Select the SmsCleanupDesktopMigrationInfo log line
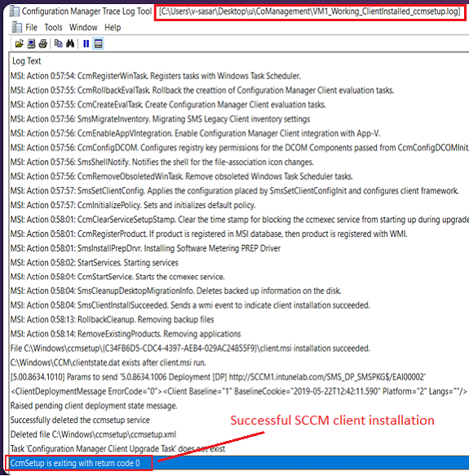Viewport: 469px width, 476px height. (x=239, y=291)
